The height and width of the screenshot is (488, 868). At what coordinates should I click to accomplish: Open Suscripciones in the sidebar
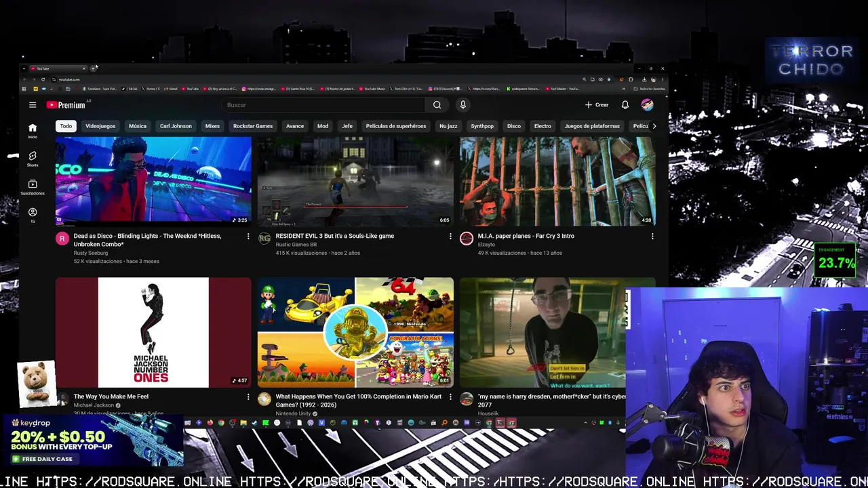pos(33,187)
